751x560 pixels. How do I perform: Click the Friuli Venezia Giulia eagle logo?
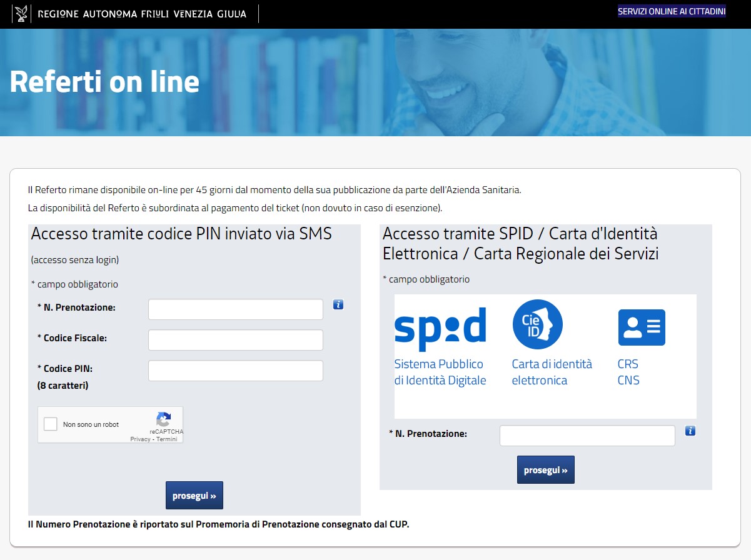pos(21,14)
